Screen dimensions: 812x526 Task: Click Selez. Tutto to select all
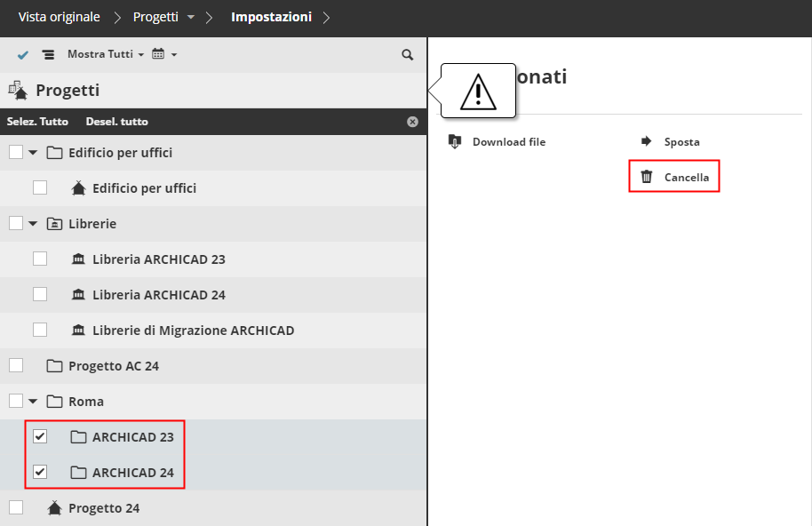click(x=37, y=122)
